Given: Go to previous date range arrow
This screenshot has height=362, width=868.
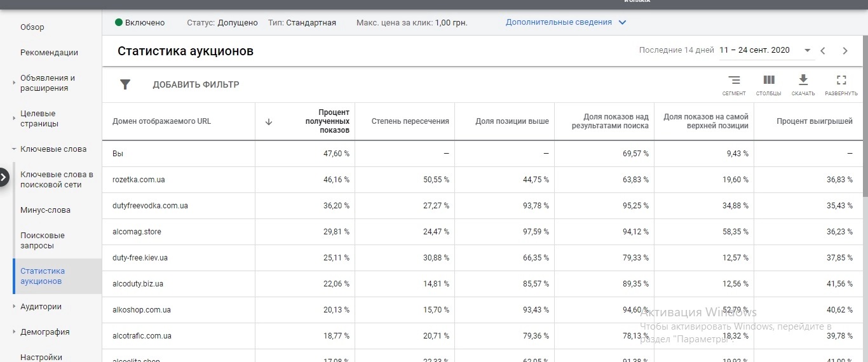Looking at the screenshot, I should tap(823, 51).
